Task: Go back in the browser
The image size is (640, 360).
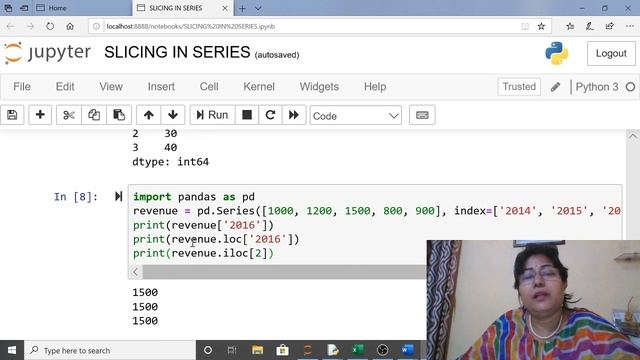Action: (10, 27)
